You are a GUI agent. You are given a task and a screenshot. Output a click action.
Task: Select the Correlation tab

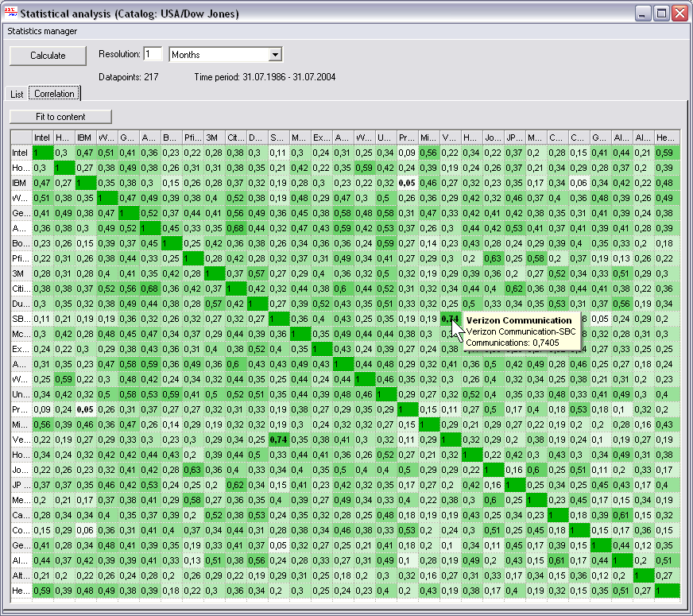click(54, 94)
